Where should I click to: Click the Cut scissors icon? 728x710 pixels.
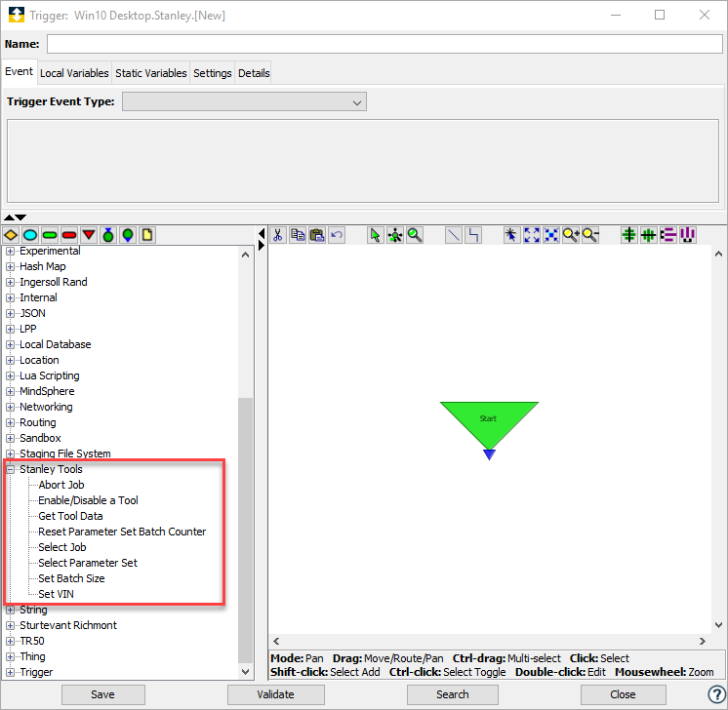point(278,235)
